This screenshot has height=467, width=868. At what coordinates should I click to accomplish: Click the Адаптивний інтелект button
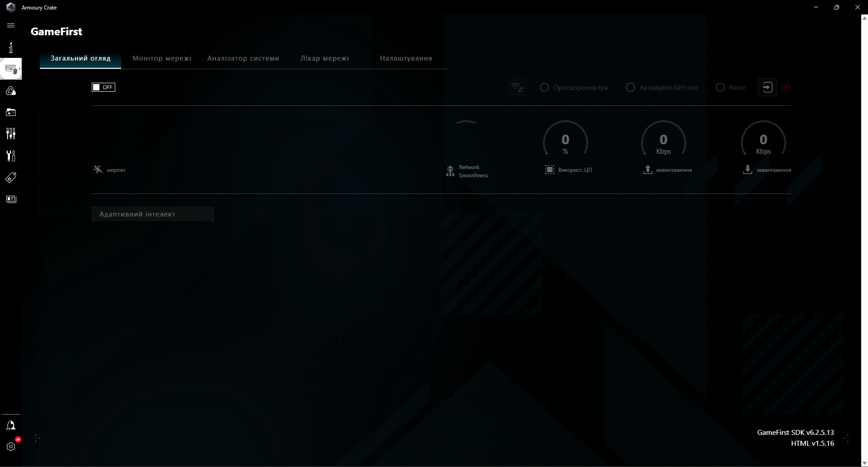(153, 214)
